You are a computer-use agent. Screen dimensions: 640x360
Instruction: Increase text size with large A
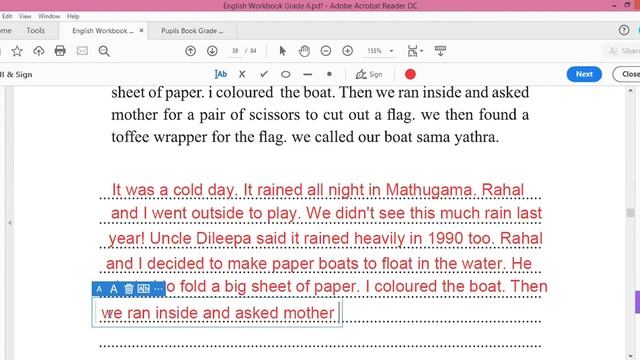click(x=113, y=289)
